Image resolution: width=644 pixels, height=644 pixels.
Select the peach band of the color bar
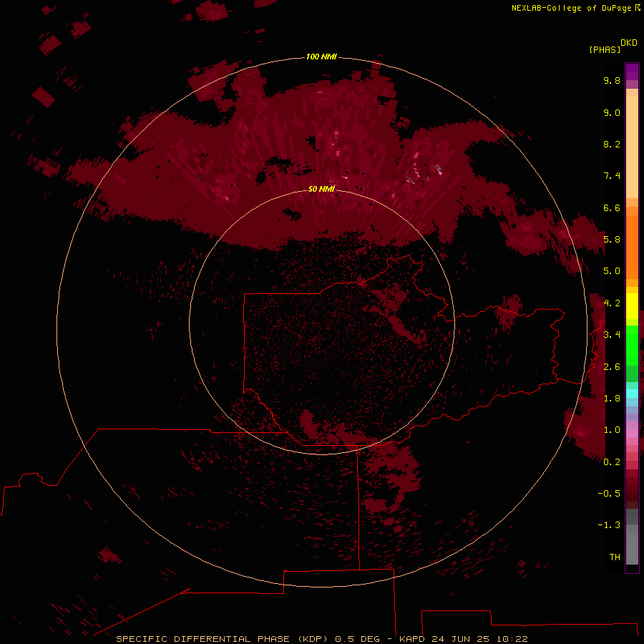632,147
